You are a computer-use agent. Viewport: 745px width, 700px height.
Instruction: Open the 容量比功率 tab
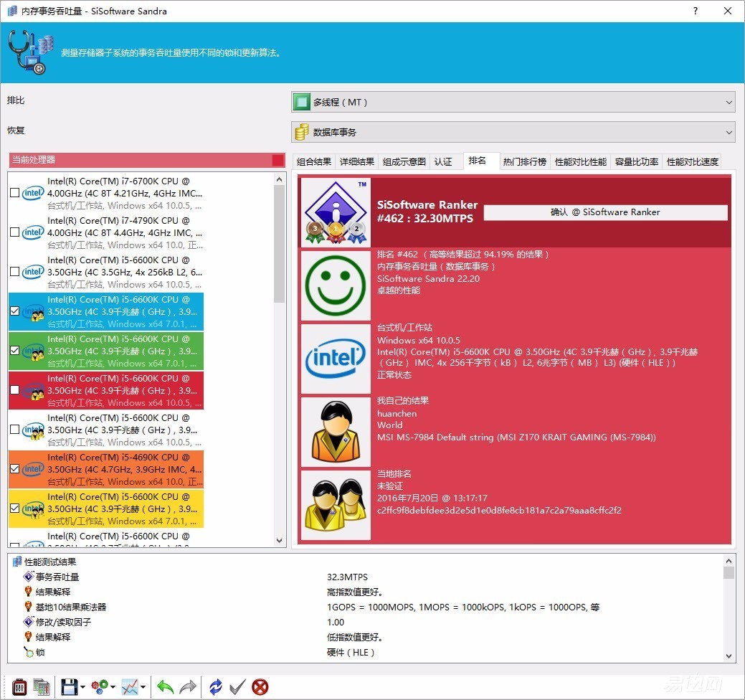[x=637, y=162]
